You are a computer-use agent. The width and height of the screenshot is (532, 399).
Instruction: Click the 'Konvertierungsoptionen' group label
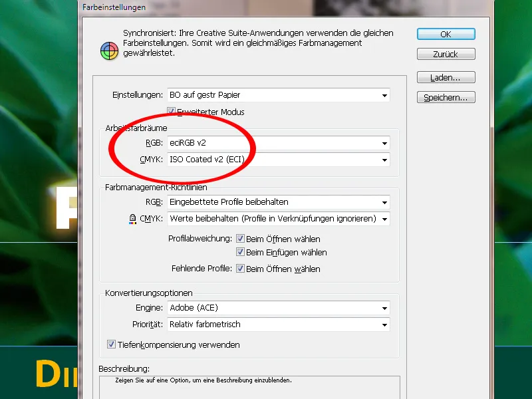point(148,293)
